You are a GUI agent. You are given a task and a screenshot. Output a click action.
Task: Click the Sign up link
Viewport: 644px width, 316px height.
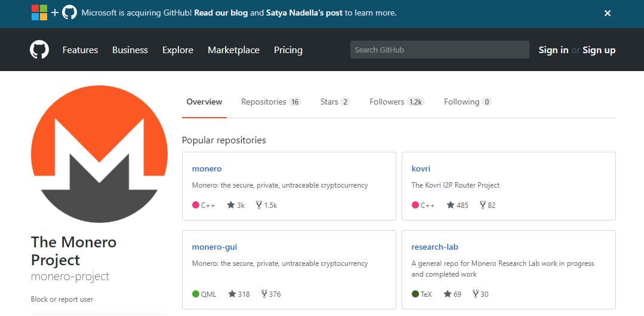[x=599, y=50]
